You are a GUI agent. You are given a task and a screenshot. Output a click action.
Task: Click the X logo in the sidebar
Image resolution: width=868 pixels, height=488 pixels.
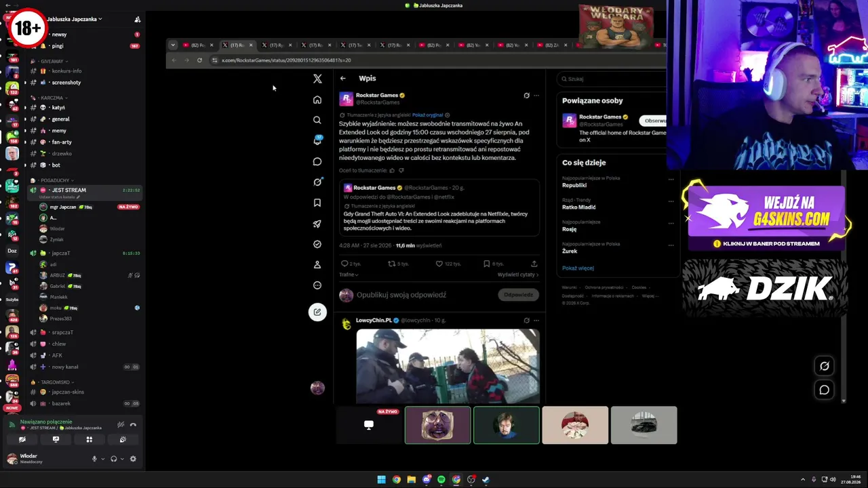[x=317, y=79]
